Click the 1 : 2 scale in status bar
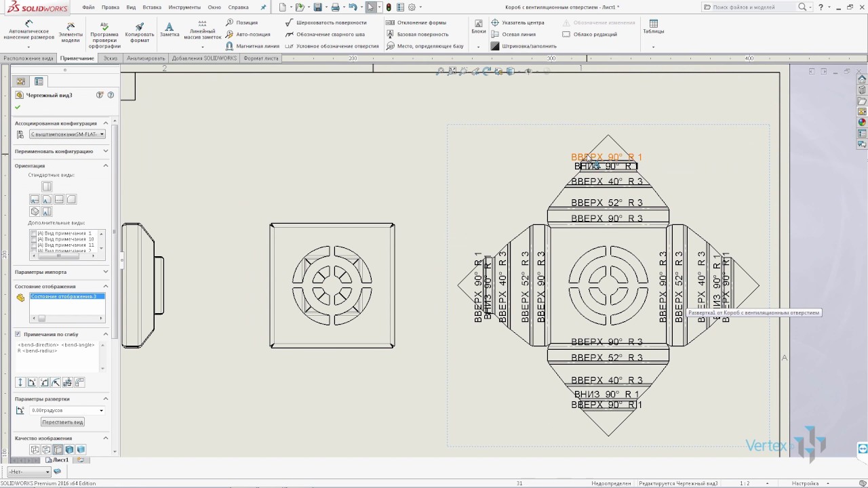Viewport: 868px width, 488px height. pyautogui.click(x=745, y=483)
